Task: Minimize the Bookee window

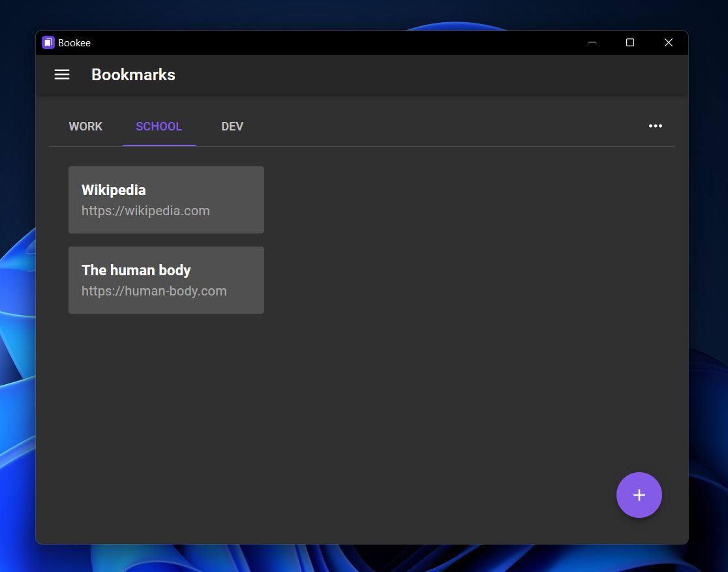Action: 592,42
